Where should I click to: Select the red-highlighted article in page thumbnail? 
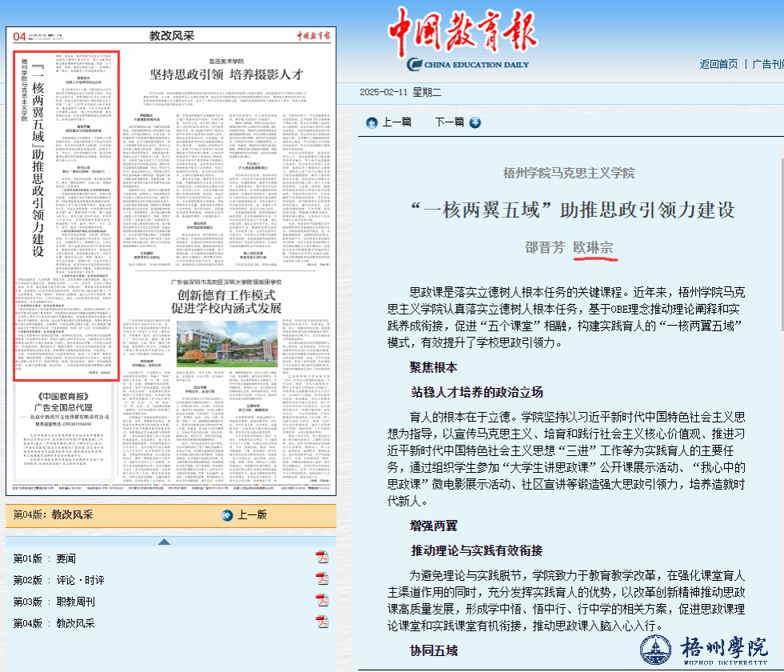(66, 217)
